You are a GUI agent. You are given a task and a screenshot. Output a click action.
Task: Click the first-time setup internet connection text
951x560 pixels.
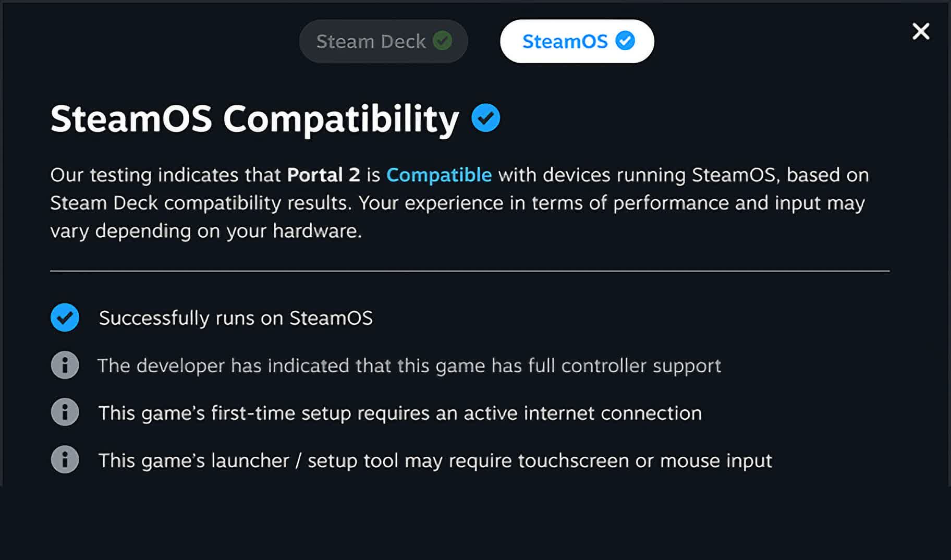[x=400, y=413]
